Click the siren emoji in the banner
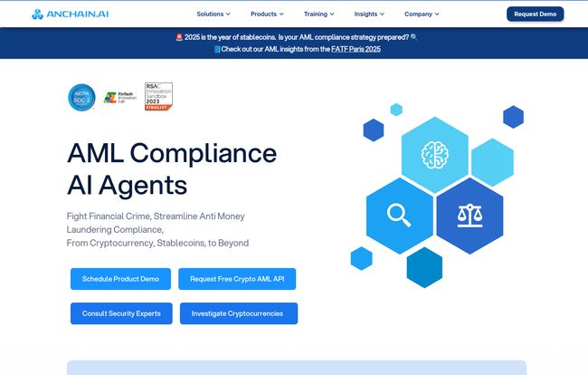Screen dimensions: 588x375 pos(179,37)
